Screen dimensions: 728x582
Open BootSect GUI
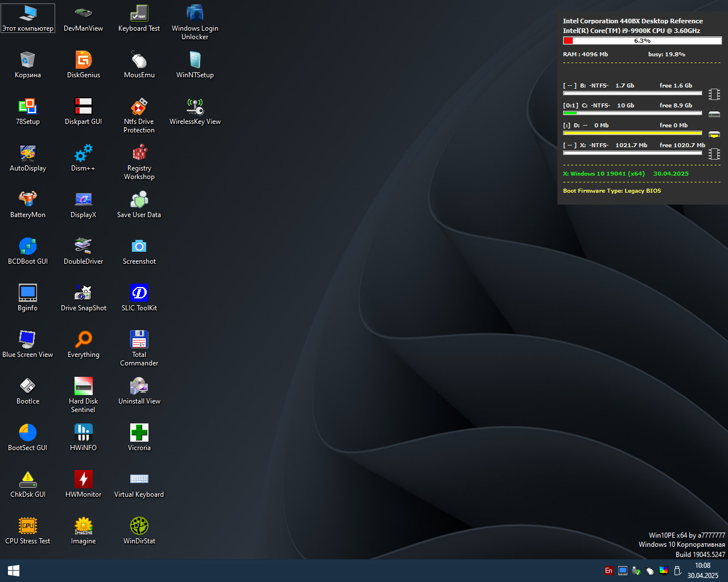[x=27, y=438]
